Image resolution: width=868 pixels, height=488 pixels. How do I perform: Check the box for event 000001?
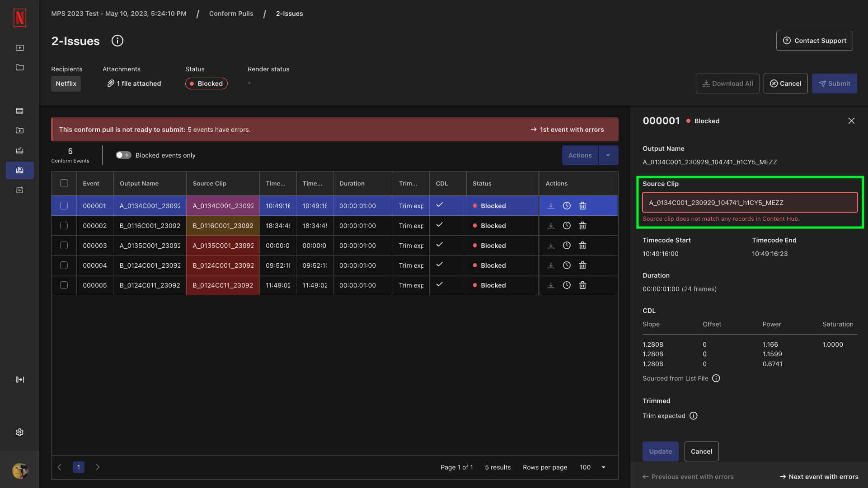pos(64,206)
